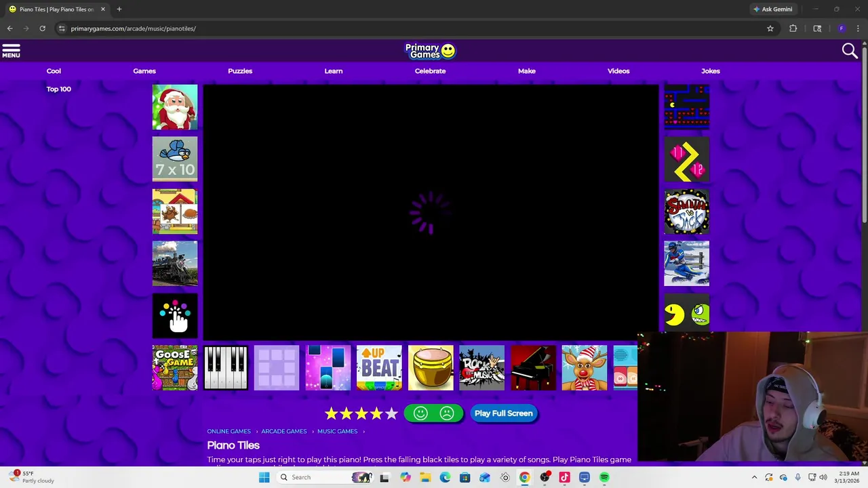Open the Jokes menu
This screenshot has width=868, height=488.
pyautogui.click(x=711, y=70)
